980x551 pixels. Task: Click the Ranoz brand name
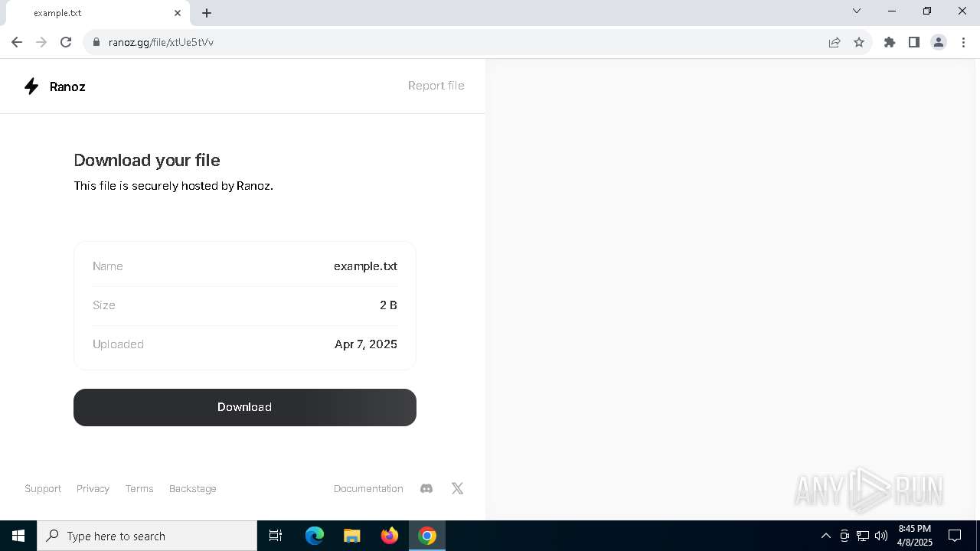(67, 86)
